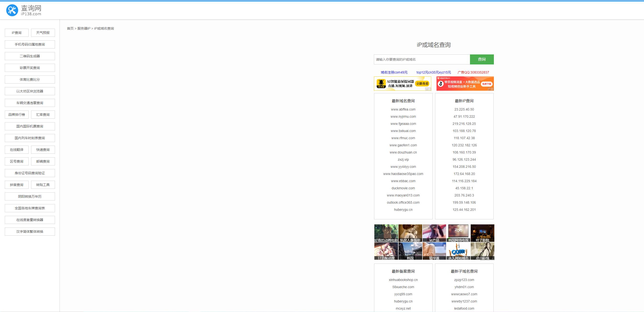The image size is (644, 312).
Task: Open 手机号码归属地查询 in sidebar
Action: pos(30,44)
